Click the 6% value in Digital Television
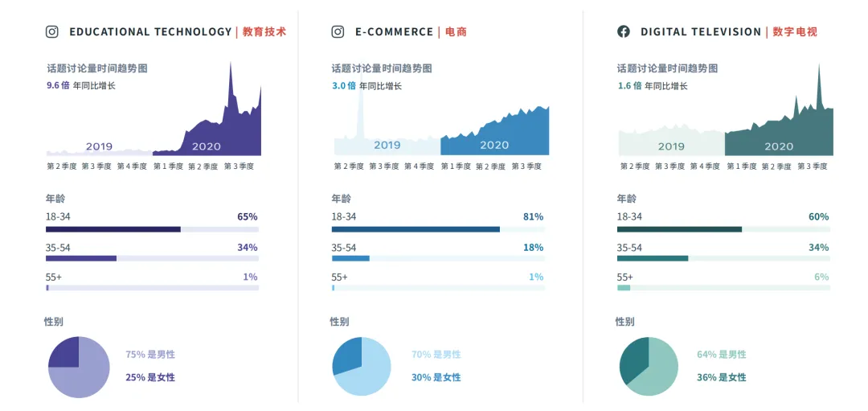The image size is (868, 411). [821, 277]
